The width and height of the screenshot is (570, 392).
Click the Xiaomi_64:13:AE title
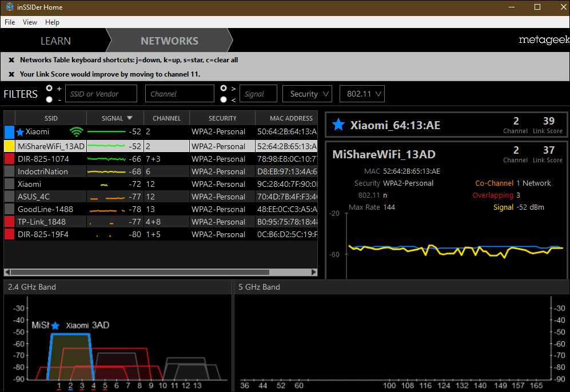tap(395, 125)
